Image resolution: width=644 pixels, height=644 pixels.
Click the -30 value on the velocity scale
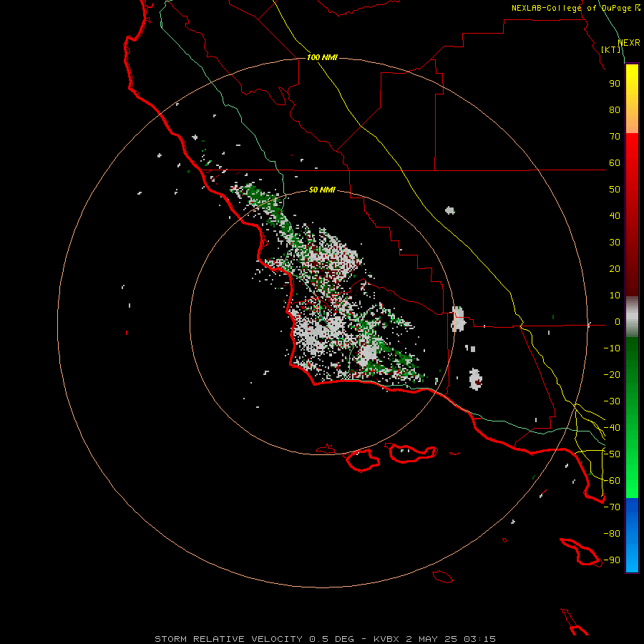(x=612, y=401)
